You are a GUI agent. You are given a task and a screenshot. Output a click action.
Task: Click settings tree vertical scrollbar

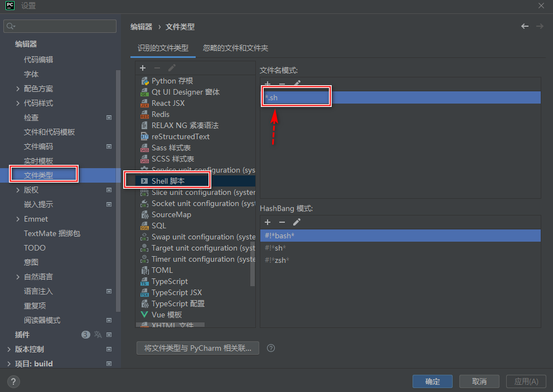tap(118, 190)
